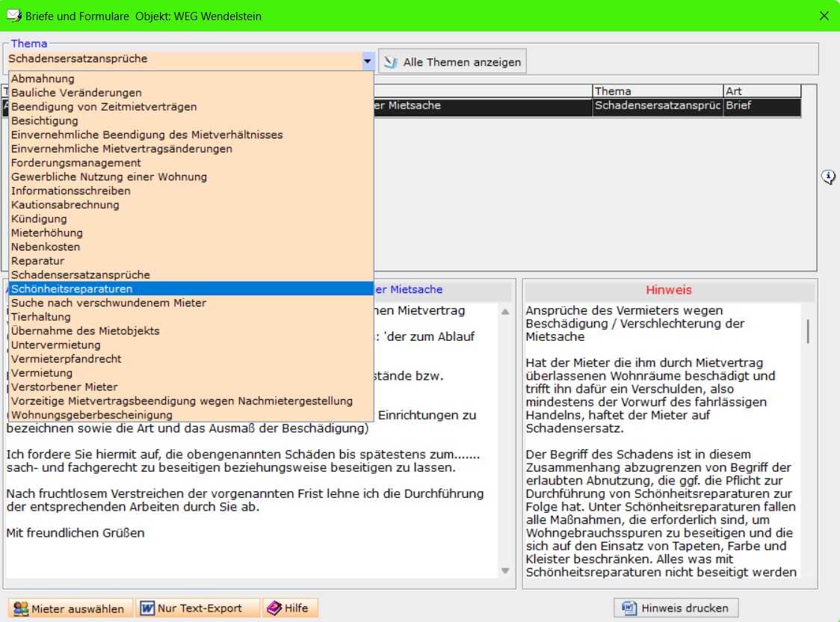Select Bauliche Veränderungen in the list
The width and height of the screenshot is (840, 622).
(191, 93)
